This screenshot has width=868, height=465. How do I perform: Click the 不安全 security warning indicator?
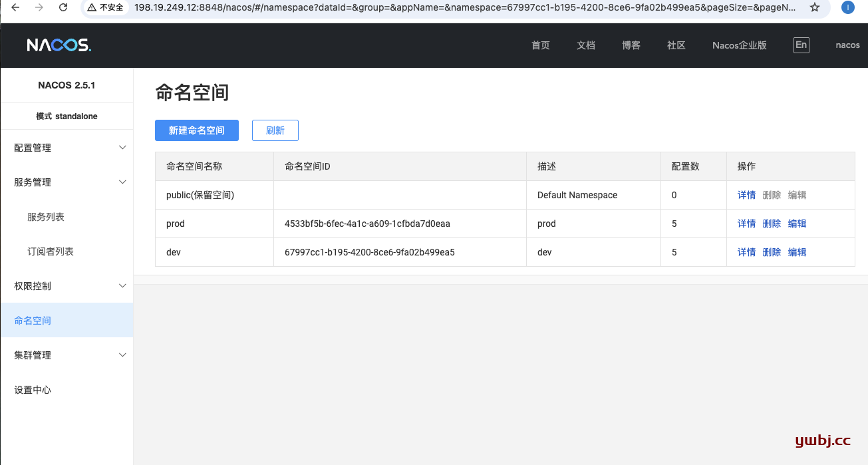tap(104, 7)
